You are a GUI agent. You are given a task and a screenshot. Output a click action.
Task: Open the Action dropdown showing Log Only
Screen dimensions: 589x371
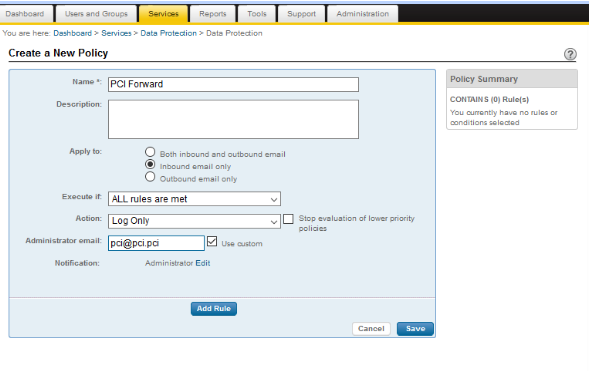coord(194,221)
